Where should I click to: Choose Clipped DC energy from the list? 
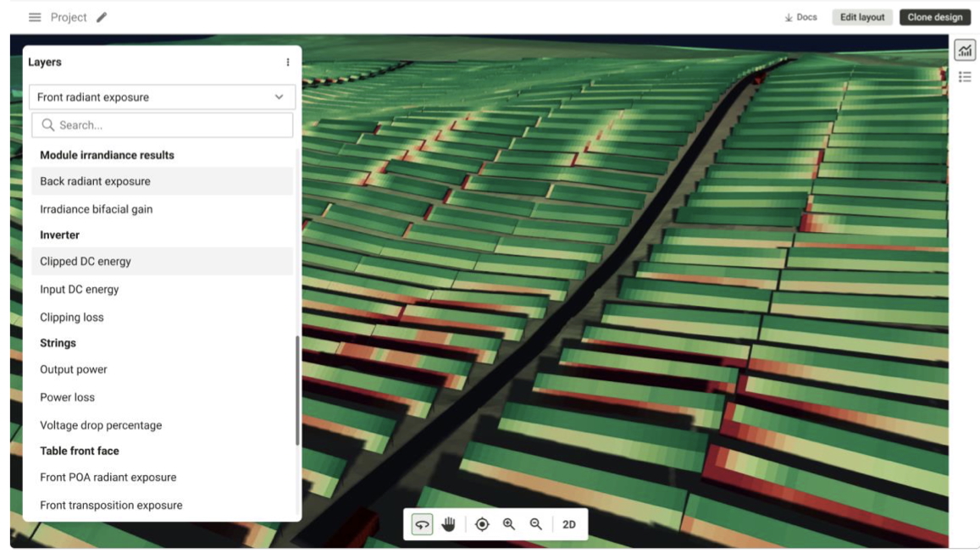[86, 262]
